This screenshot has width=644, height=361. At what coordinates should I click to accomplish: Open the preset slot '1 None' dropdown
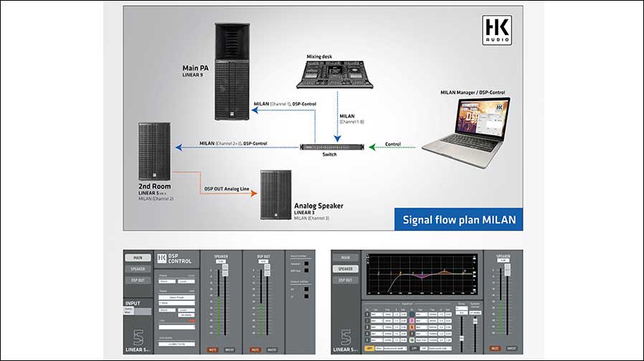(176, 303)
